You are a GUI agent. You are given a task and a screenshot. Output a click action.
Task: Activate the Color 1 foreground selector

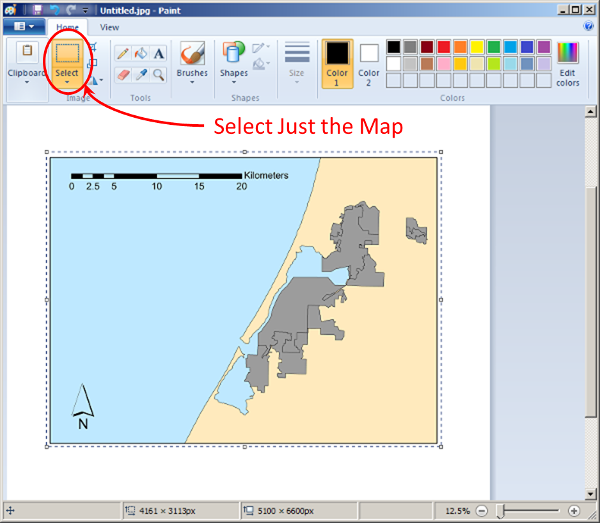[x=338, y=62]
